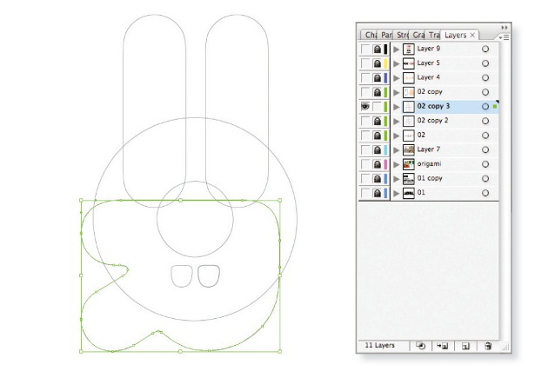The height and width of the screenshot is (371, 535).
Task: Click the Create New Layer icon
Action: coord(466,346)
